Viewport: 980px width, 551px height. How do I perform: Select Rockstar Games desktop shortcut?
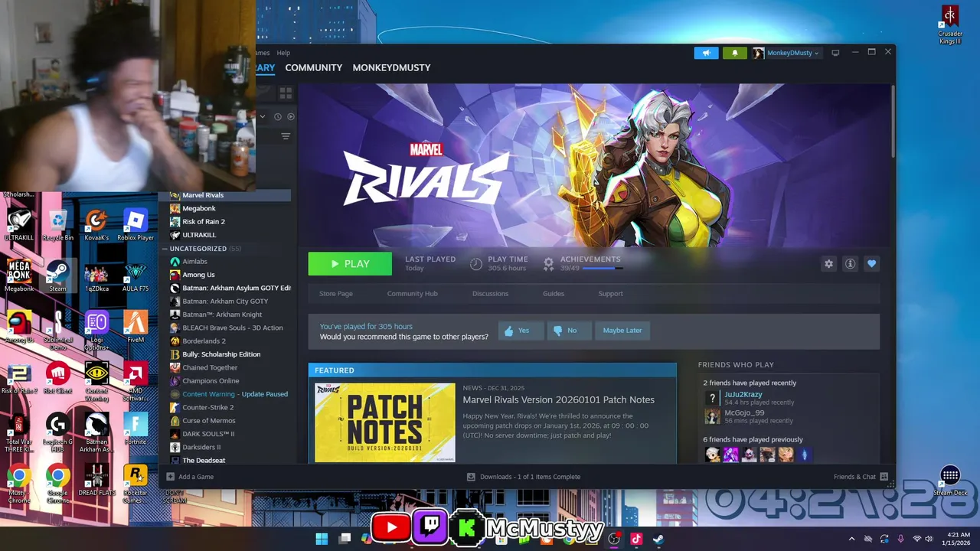(136, 484)
